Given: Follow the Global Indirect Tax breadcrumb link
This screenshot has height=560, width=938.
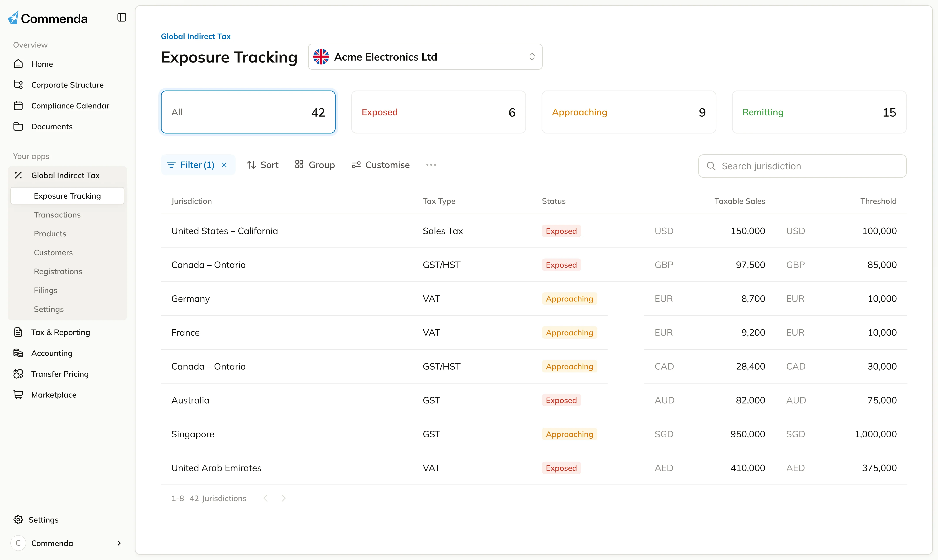Looking at the screenshot, I should [x=196, y=36].
